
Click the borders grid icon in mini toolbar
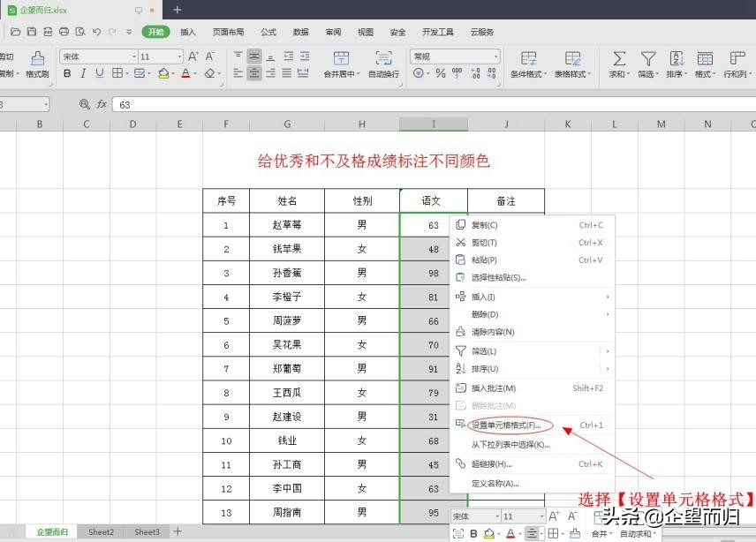pyautogui.click(x=553, y=533)
